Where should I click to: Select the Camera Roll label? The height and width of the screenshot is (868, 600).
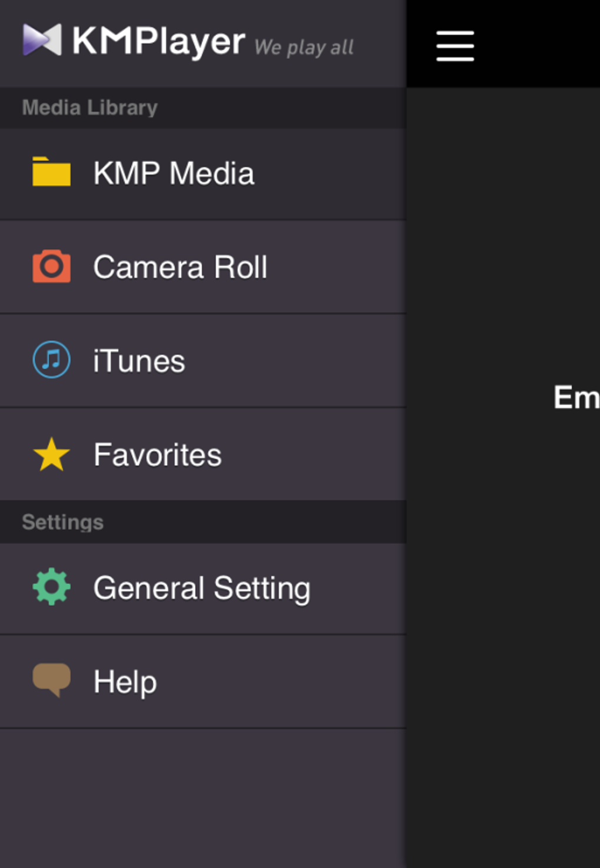(x=180, y=267)
